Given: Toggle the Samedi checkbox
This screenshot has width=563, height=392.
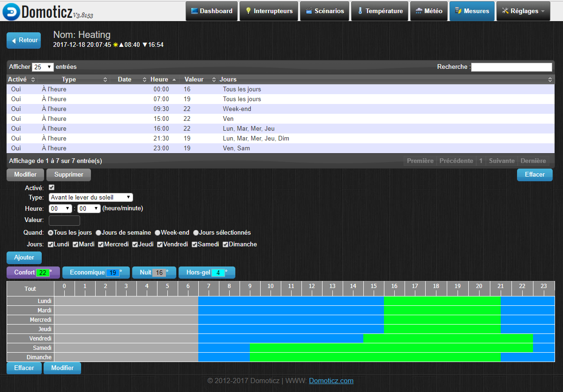Looking at the screenshot, I should 195,244.
